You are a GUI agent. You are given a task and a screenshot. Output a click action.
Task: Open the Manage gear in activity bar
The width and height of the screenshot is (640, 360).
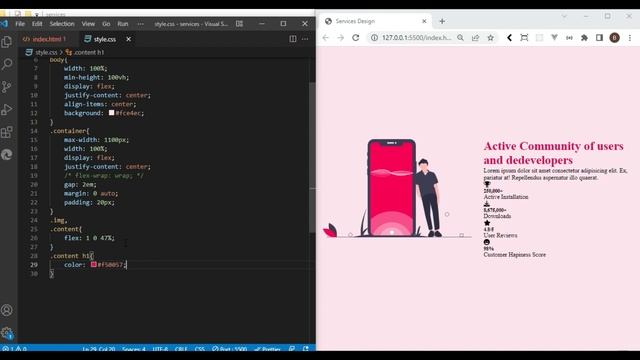coord(7,333)
